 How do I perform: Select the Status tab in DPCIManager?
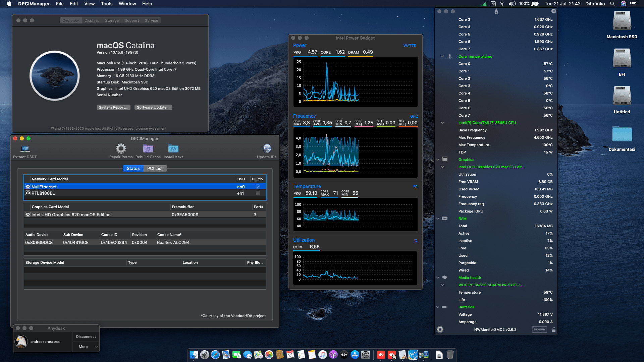133,168
